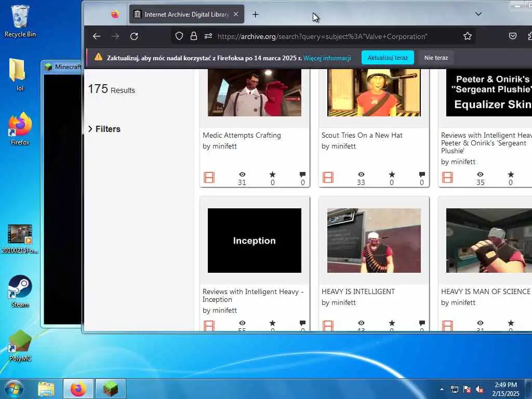Click reviews bubble on Scout Tries On card
Screen dimensions: 532x399
422,175
